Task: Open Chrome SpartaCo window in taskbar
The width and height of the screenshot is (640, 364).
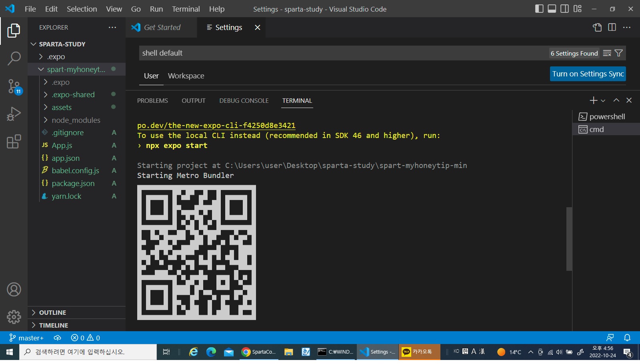Action: (x=258, y=352)
